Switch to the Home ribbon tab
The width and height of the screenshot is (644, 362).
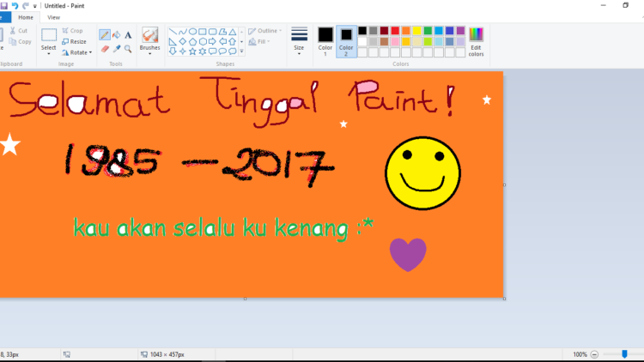coord(26,17)
